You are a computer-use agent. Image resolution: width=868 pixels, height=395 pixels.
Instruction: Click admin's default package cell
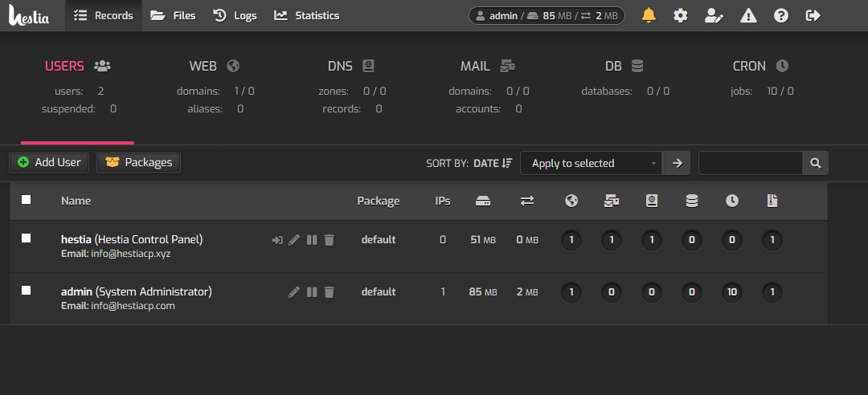coord(379,292)
